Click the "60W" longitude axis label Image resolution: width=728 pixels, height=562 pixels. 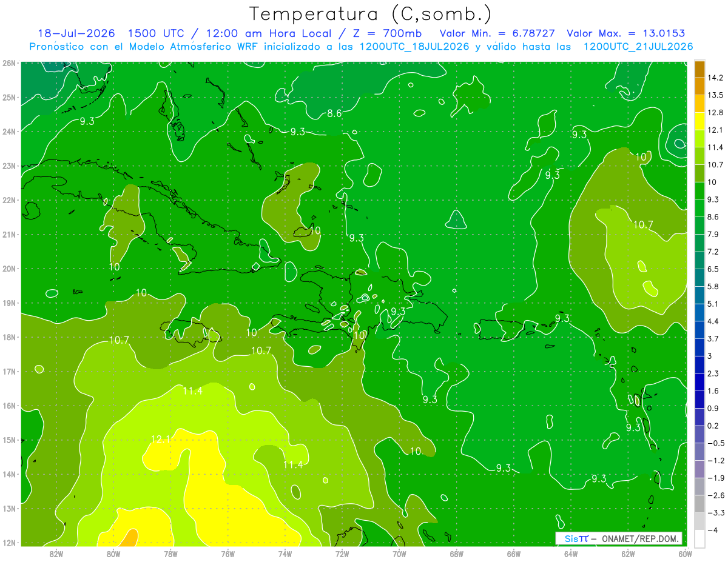685,554
